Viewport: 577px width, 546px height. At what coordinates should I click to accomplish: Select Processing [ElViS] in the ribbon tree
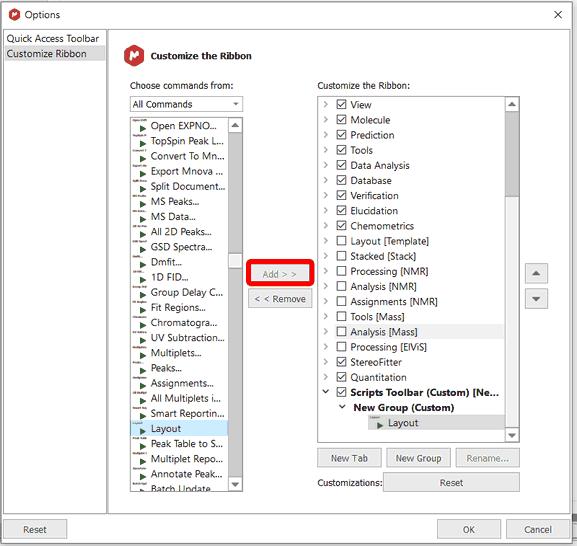pos(388,347)
